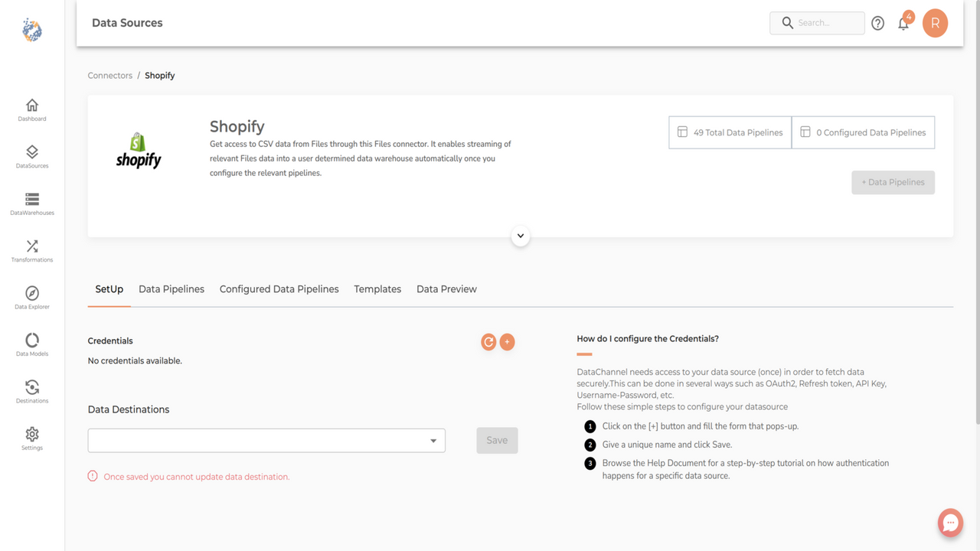Image resolution: width=980 pixels, height=551 pixels.
Task: Switch to the Templates tab
Action: (377, 289)
